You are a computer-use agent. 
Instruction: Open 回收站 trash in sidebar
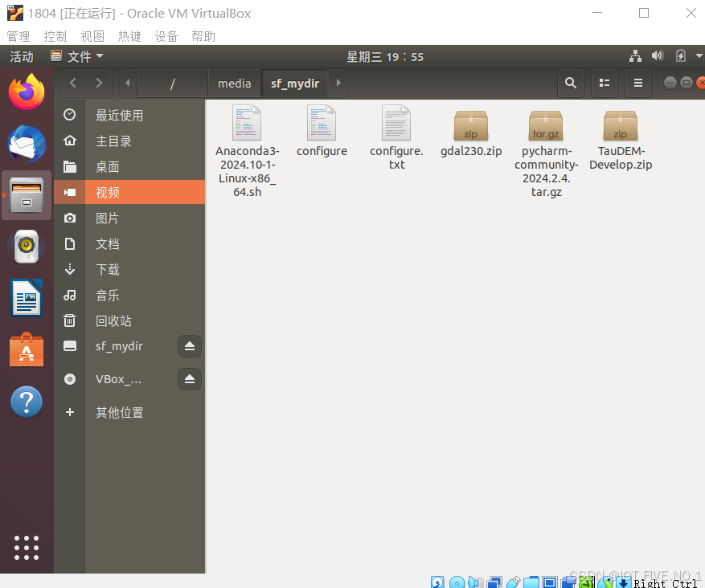(129, 321)
